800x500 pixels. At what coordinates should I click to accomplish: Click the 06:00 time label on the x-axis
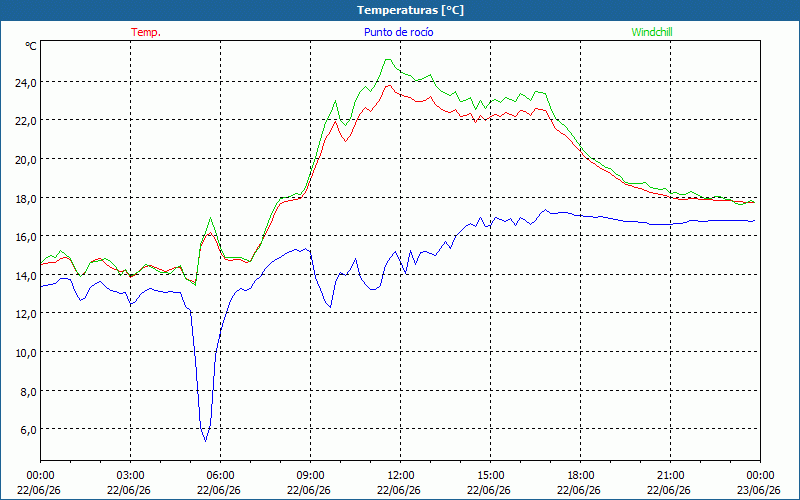220,475
